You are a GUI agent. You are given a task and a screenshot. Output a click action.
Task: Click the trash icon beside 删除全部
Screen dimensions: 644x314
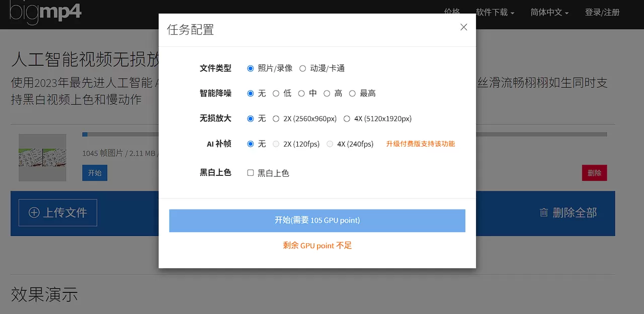click(x=543, y=213)
